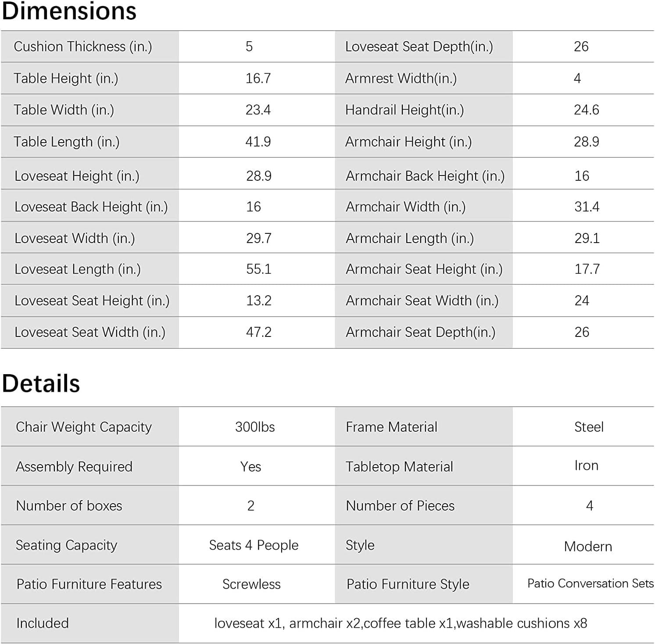The height and width of the screenshot is (644, 655).
Task: Select the Armchair Seat Depth label
Action: (x=421, y=332)
